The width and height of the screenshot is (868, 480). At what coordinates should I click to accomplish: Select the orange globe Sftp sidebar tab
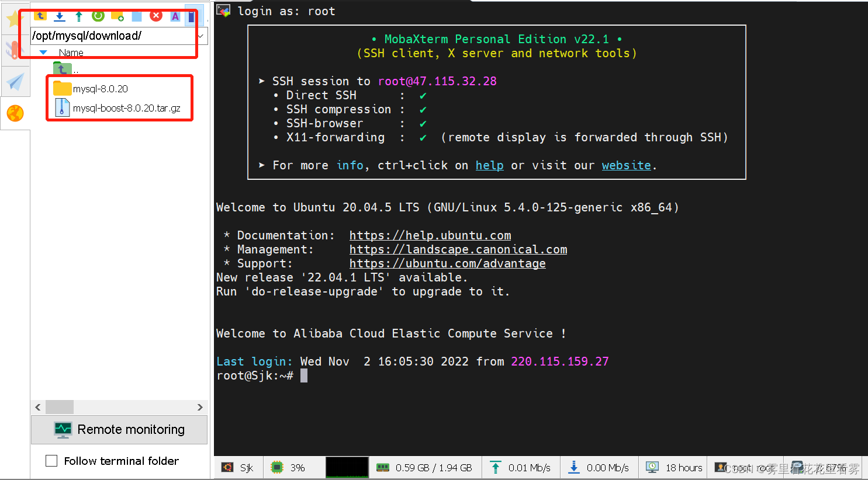pos(15,113)
